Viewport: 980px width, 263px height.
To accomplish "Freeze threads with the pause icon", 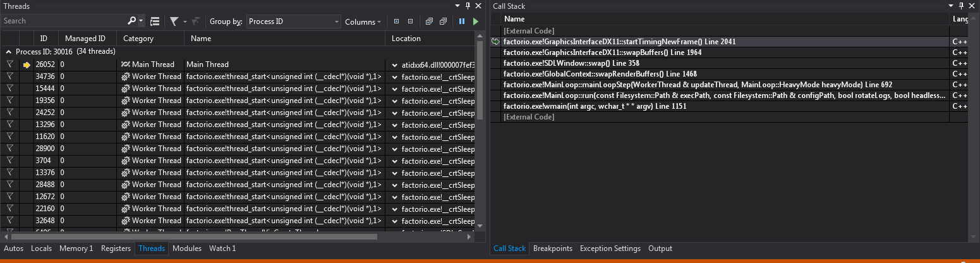I will 462,21.
